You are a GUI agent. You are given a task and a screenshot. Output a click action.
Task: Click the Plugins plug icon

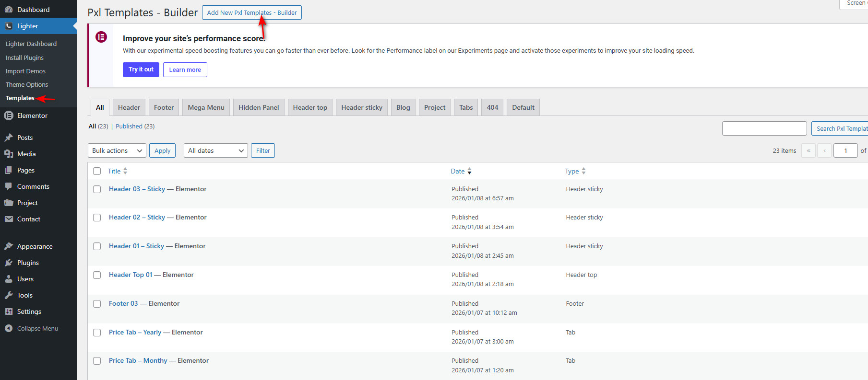click(9, 263)
